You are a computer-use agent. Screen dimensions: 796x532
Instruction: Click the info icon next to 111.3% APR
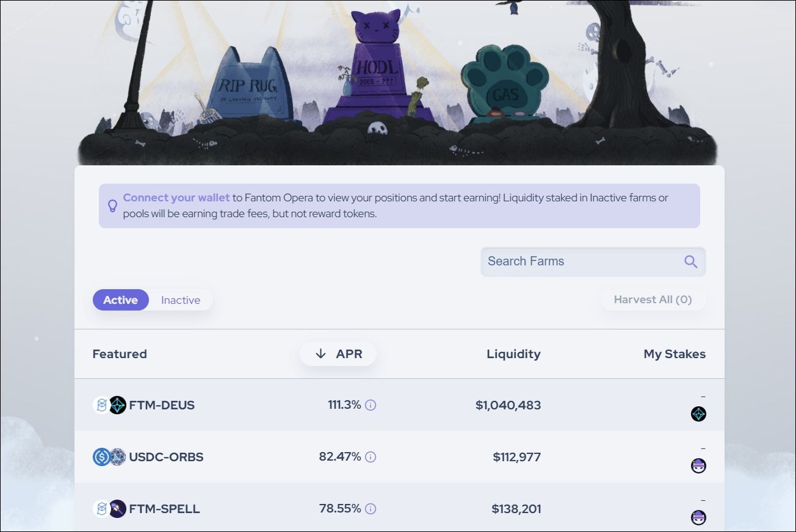371,405
